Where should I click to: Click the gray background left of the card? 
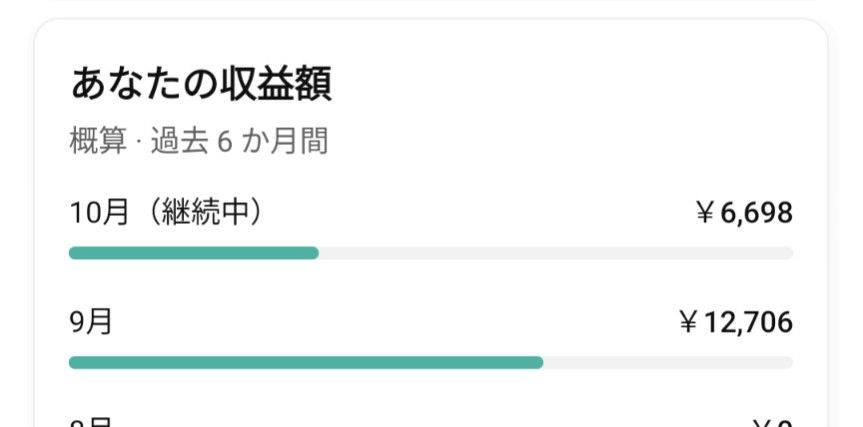coord(17,220)
